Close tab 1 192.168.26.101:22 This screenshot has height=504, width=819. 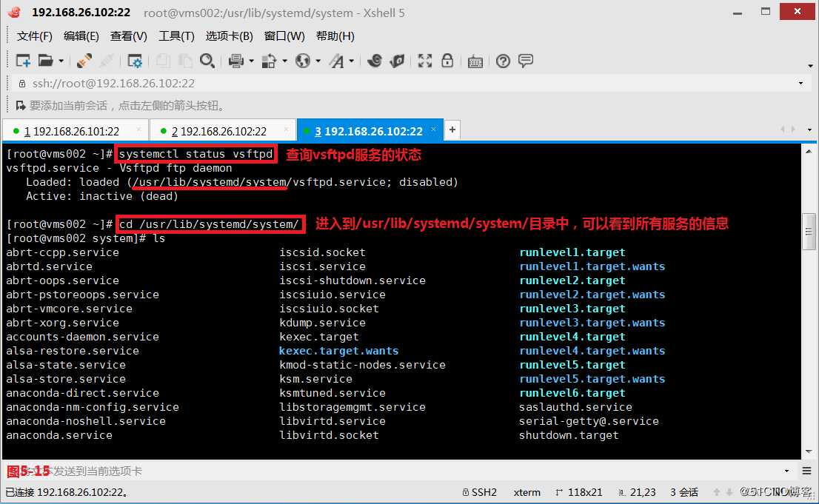(138, 129)
